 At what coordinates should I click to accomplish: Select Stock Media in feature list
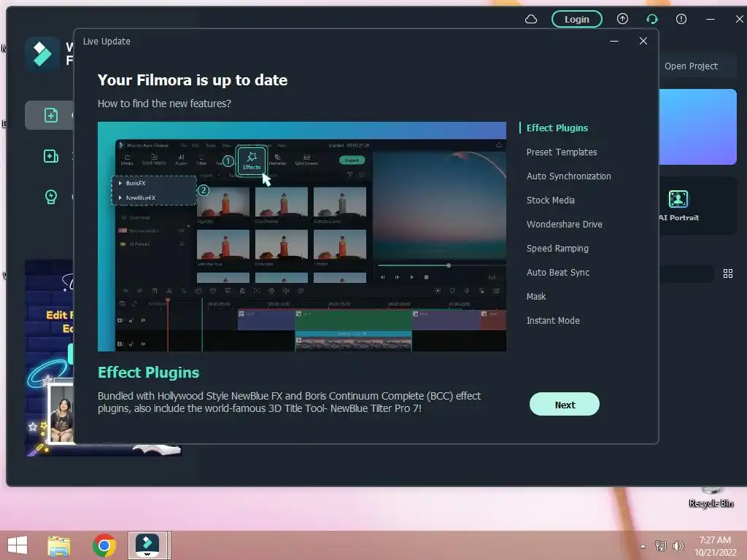(x=550, y=200)
